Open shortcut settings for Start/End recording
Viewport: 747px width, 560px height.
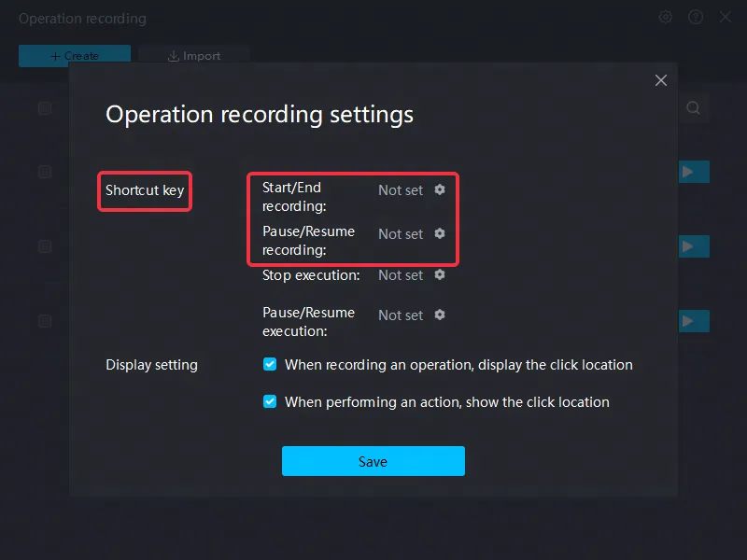point(440,189)
